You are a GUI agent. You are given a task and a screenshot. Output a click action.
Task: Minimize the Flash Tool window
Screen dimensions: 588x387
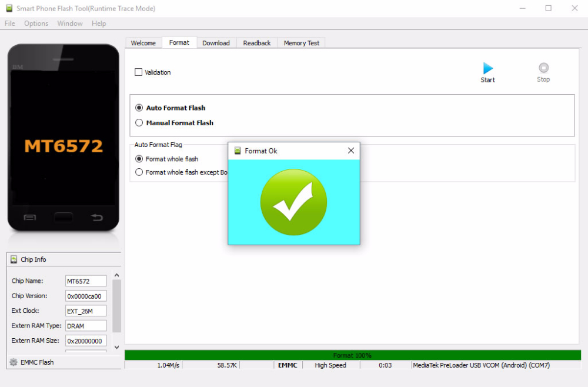coord(522,8)
